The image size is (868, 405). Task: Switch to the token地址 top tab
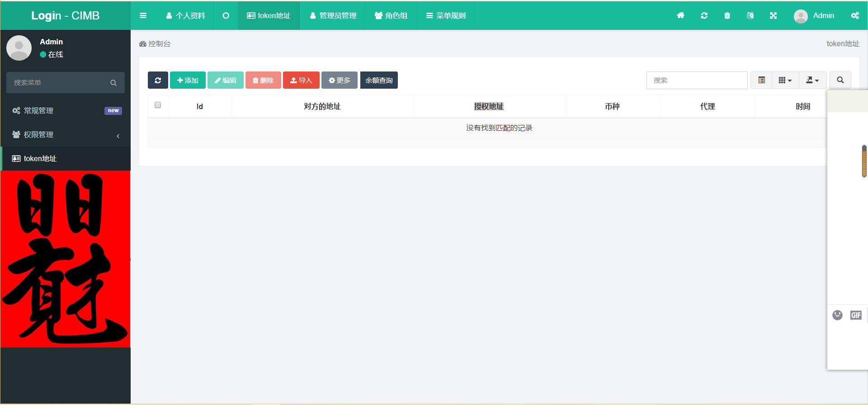point(269,15)
